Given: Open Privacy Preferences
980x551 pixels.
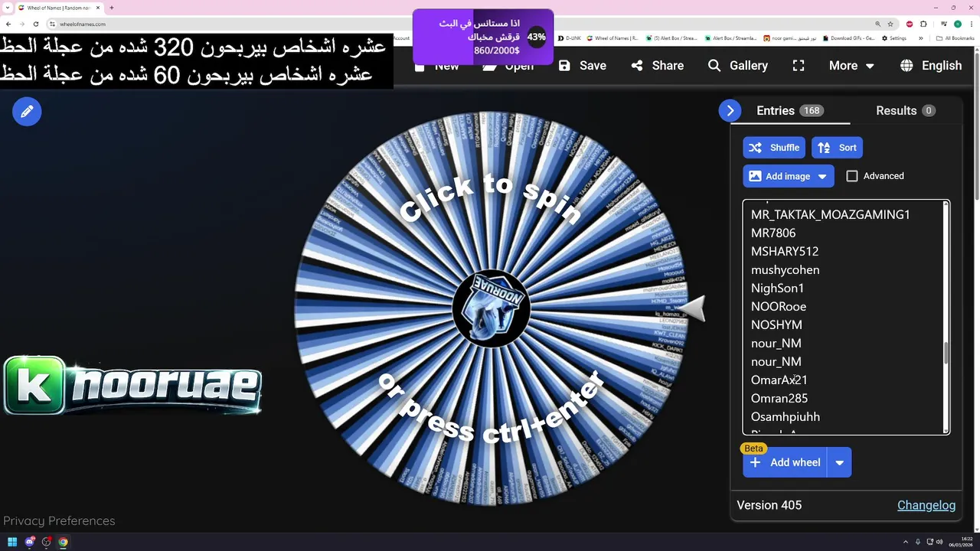Looking at the screenshot, I should (x=59, y=520).
